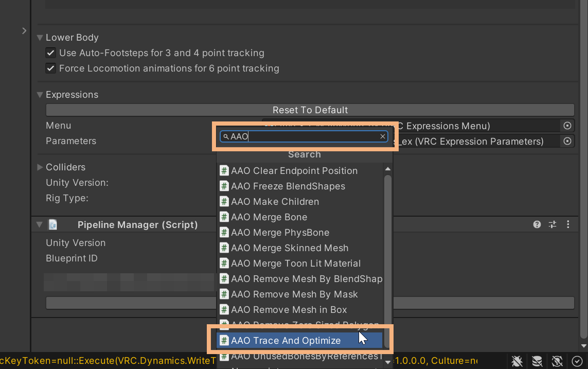The width and height of the screenshot is (588, 369).
Task: Open object picker for Expressions Menu
Action: pos(567,126)
